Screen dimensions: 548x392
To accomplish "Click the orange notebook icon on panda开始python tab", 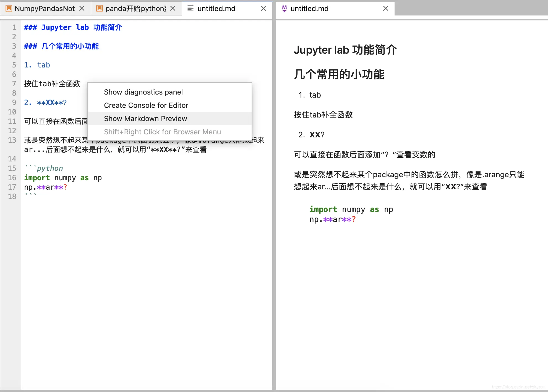I will click(99, 8).
